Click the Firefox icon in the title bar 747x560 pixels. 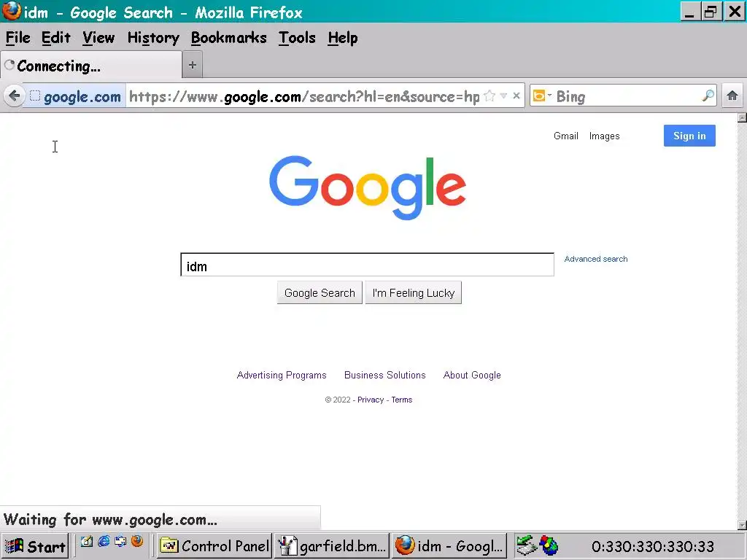(12, 11)
